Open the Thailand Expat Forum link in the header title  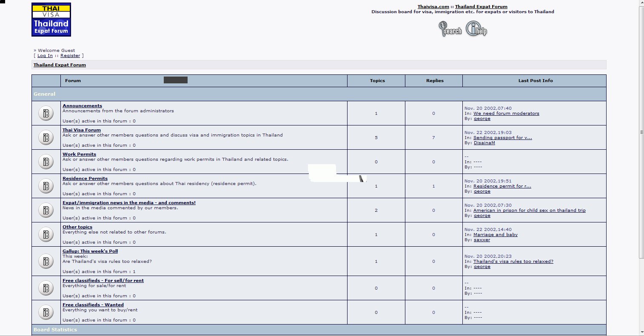pyautogui.click(x=481, y=6)
